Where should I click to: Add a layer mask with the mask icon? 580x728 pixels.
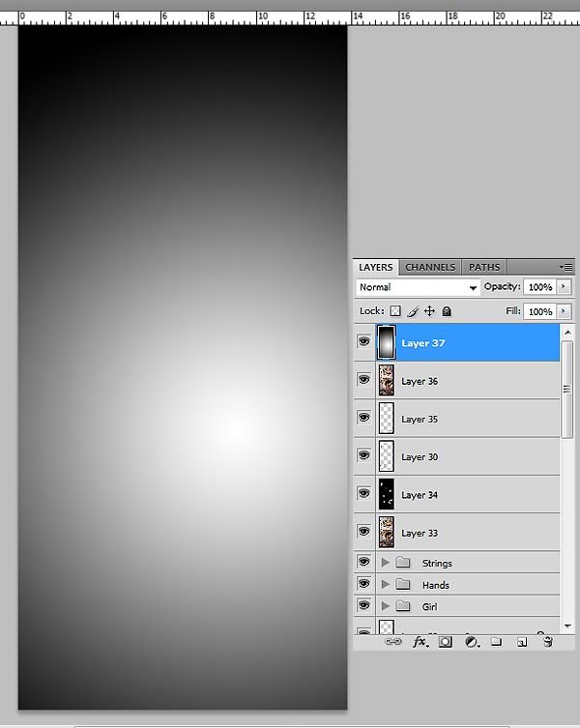click(x=446, y=642)
